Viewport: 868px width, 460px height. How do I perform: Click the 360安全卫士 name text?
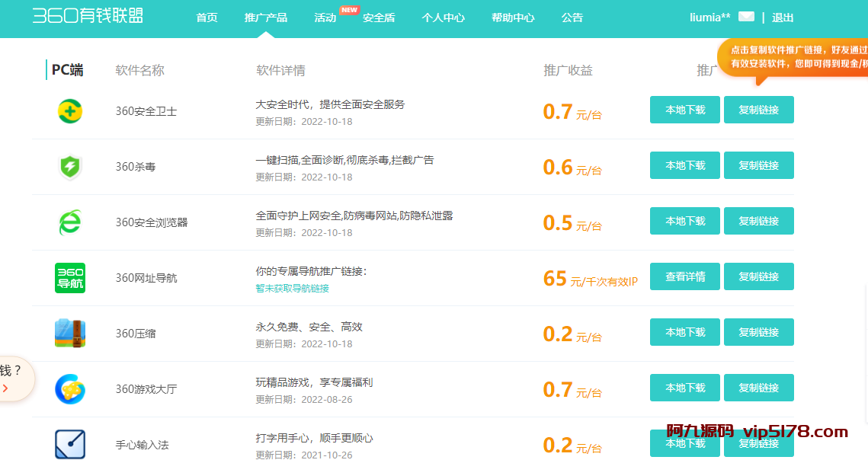(x=146, y=111)
